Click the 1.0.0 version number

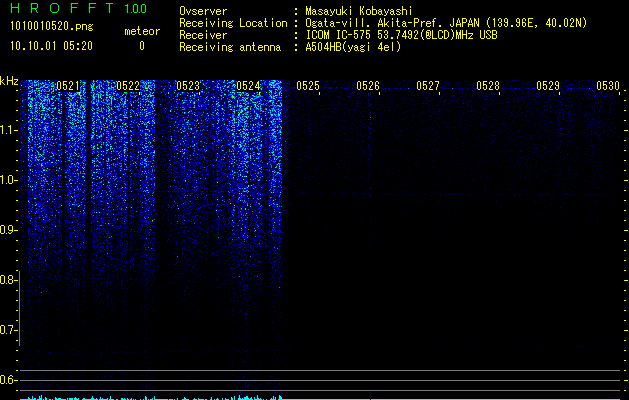click(135, 8)
